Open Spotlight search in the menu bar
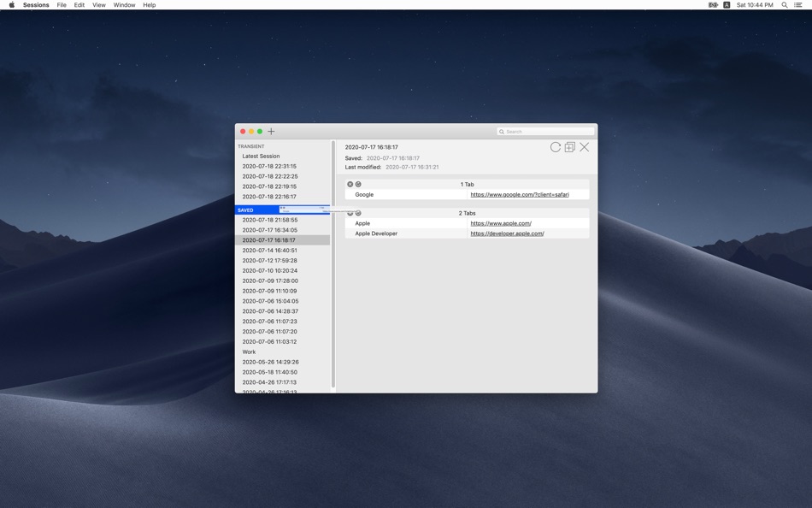 click(785, 4)
